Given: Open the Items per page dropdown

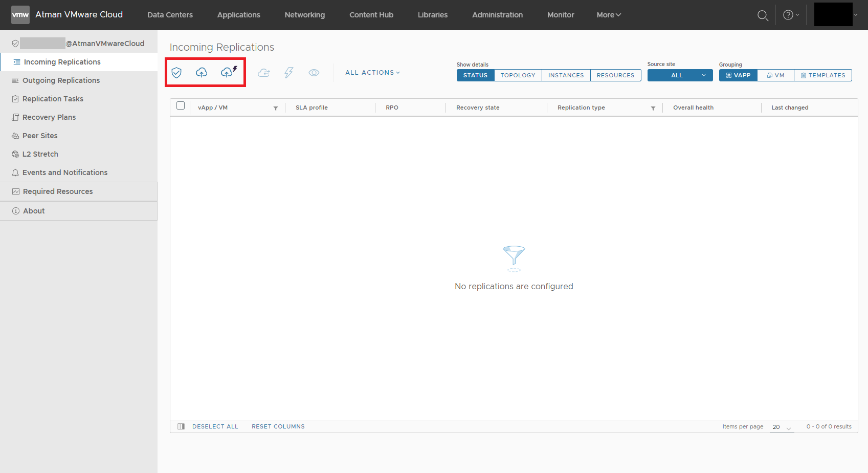Looking at the screenshot, I should (x=782, y=427).
